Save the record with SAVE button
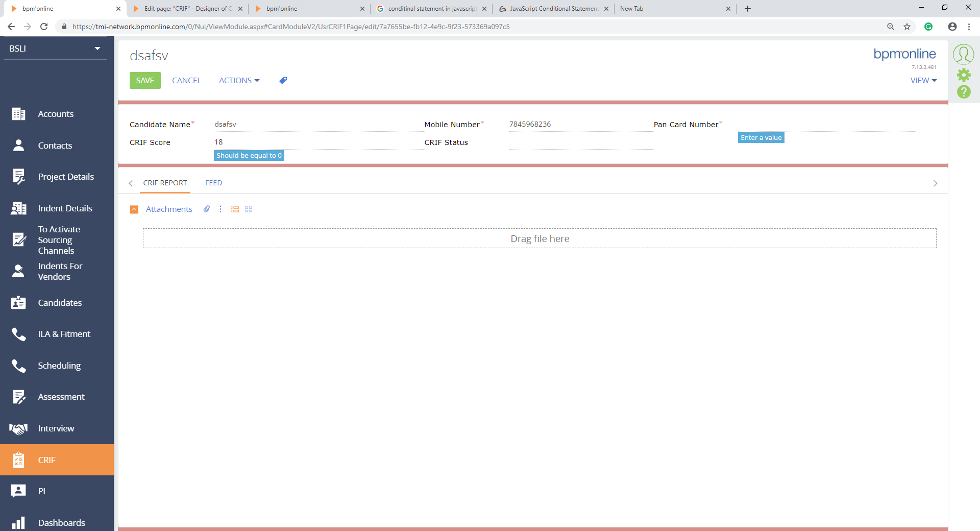Image resolution: width=980 pixels, height=531 pixels. [x=144, y=80]
